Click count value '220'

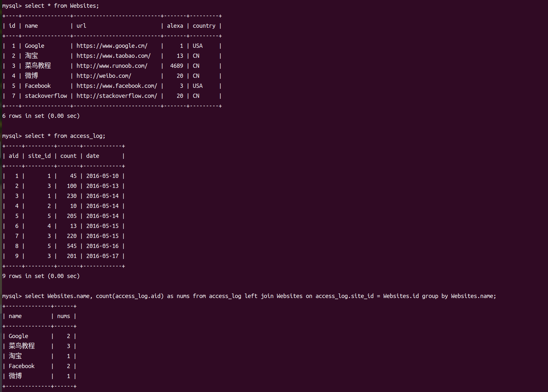72,236
